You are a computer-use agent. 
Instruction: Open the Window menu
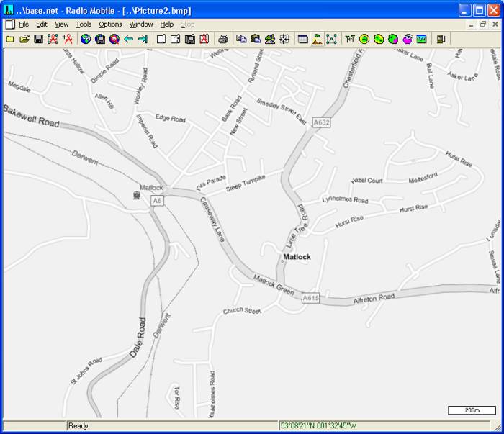(141, 24)
